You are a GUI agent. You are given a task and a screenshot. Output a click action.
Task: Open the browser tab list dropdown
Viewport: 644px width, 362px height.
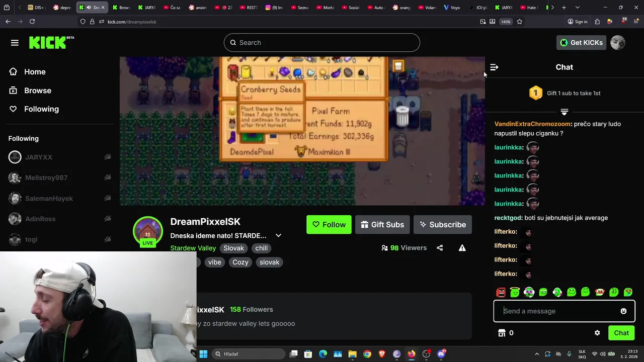pyautogui.click(x=577, y=8)
